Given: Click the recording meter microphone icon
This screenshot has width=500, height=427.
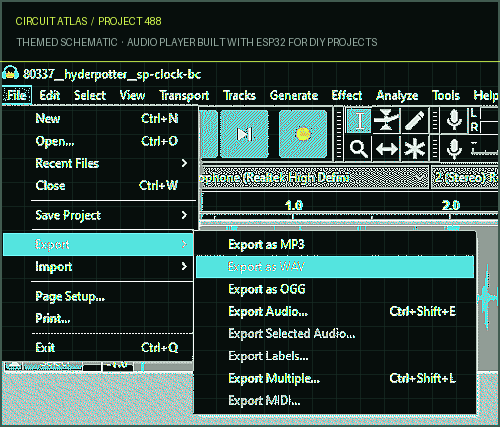Looking at the screenshot, I should [x=454, y=120].
